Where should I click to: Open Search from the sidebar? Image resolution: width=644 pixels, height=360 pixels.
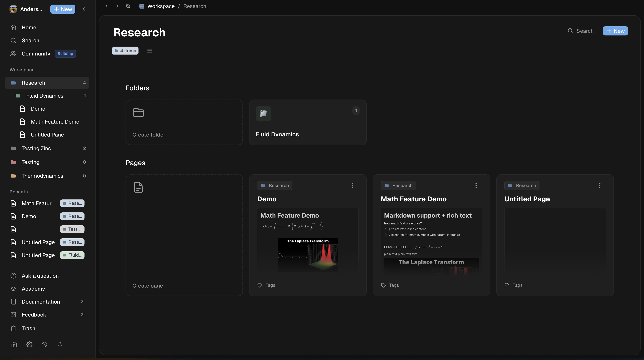[x=30, y=40]
